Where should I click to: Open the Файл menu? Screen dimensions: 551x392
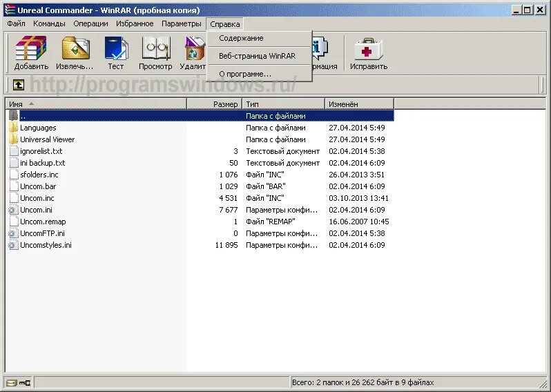click(16, 24)
